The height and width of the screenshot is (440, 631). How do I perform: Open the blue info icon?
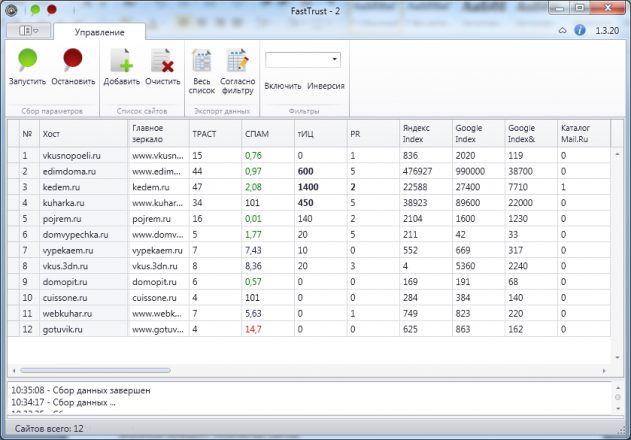click(x=579, y=30)
